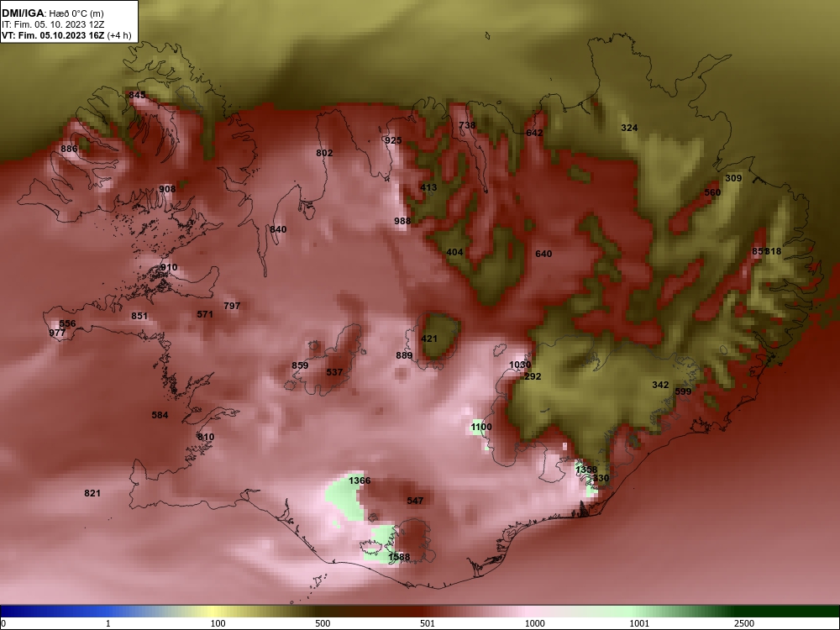
Task: Click the 556 value on the map
Action: [67, 323]
